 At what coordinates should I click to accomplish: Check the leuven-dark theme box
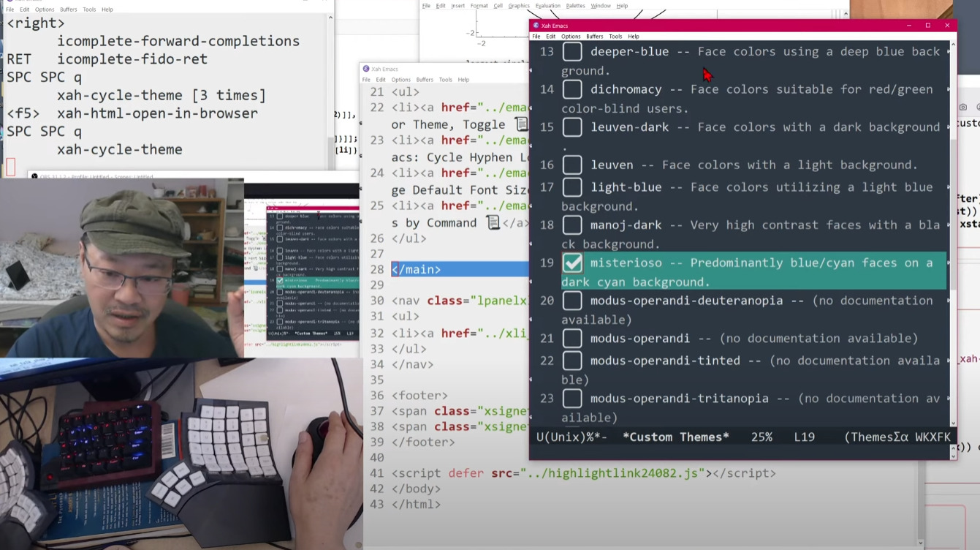572,127
